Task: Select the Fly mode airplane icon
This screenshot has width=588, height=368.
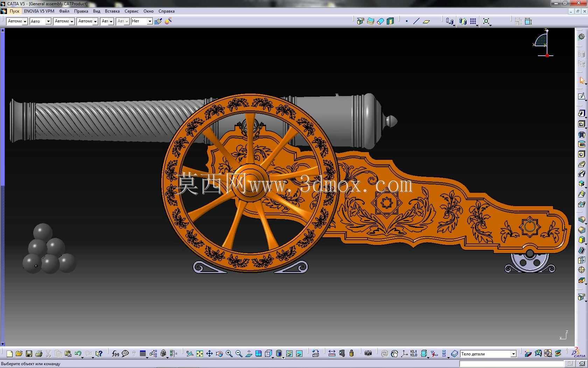Action: coord(190,354)
